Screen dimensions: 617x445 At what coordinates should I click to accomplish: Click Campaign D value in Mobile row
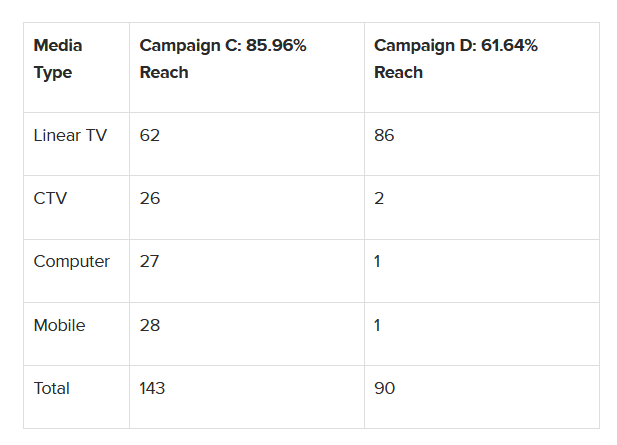pyautogui.click(x=379, y=325)
